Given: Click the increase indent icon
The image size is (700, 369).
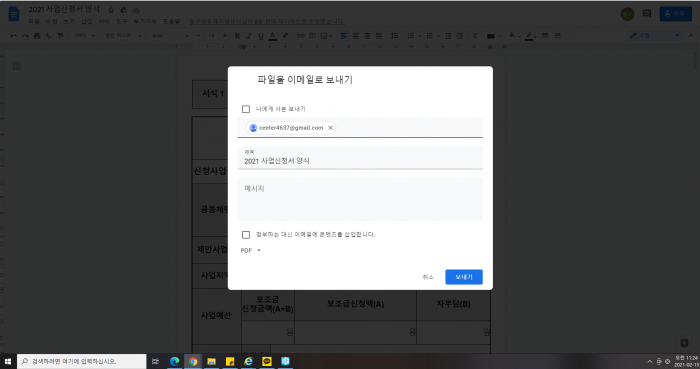Looking at the screenshot, I should [460, 36].
